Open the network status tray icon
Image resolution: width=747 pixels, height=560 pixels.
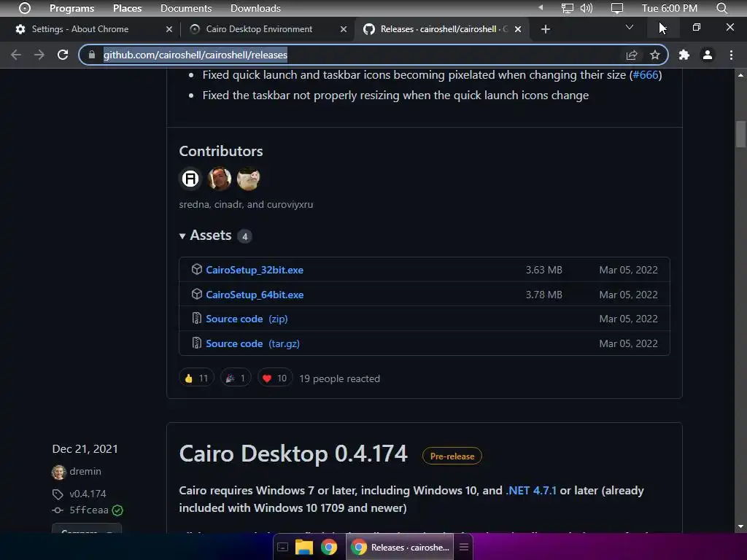click(567, 8)
